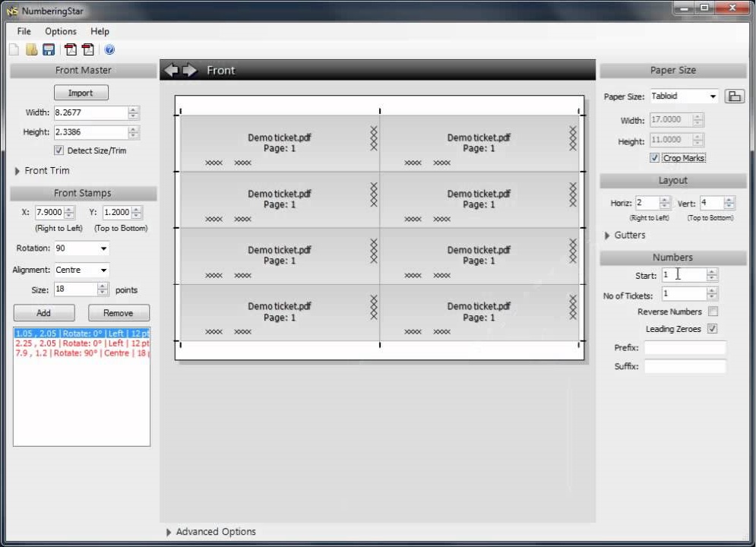Go to next side with right arrow
Image resolution: width=756 pixels, height=547 pixels.
(x=189, y=70)
